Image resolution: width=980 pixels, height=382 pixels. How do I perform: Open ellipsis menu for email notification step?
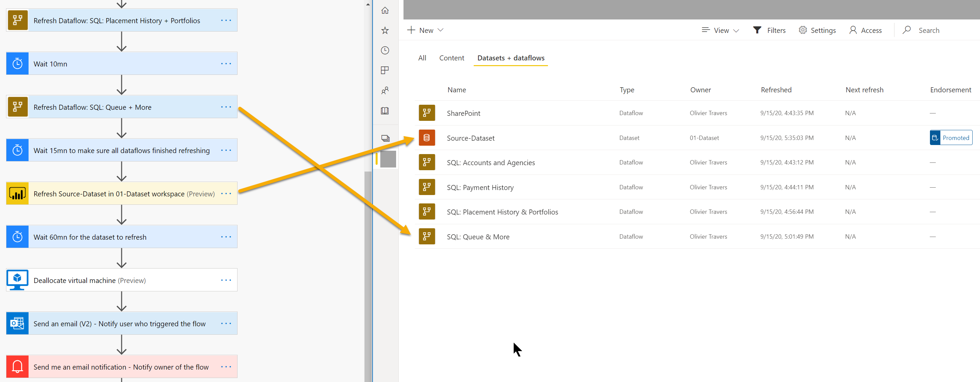pos(226,367)
